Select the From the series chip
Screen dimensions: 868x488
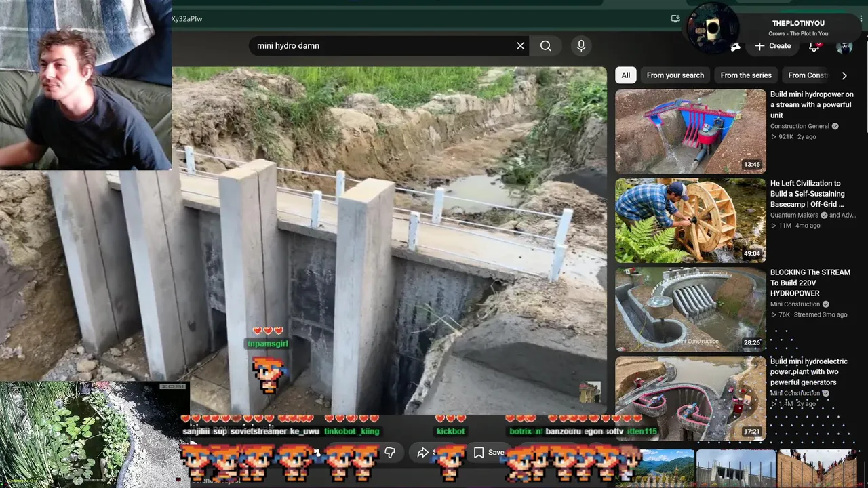[746, 75]
